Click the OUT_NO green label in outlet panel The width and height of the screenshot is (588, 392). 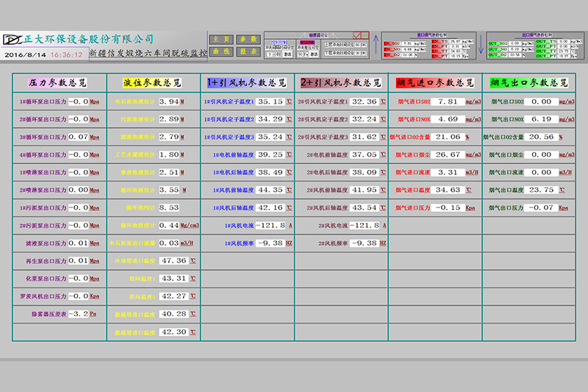tap(498, 49)
